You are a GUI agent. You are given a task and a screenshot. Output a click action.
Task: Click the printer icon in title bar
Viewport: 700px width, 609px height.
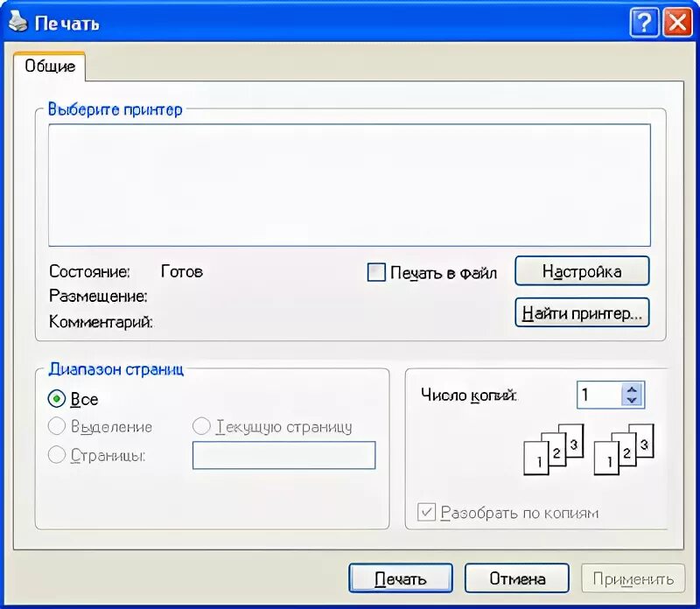click(17, 22)
